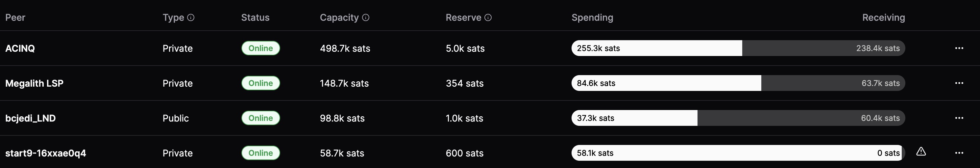Click the Online badge on ACINQ row
Image resolution: width=980 pixels, height=168 pixels.
pos(260,48)
